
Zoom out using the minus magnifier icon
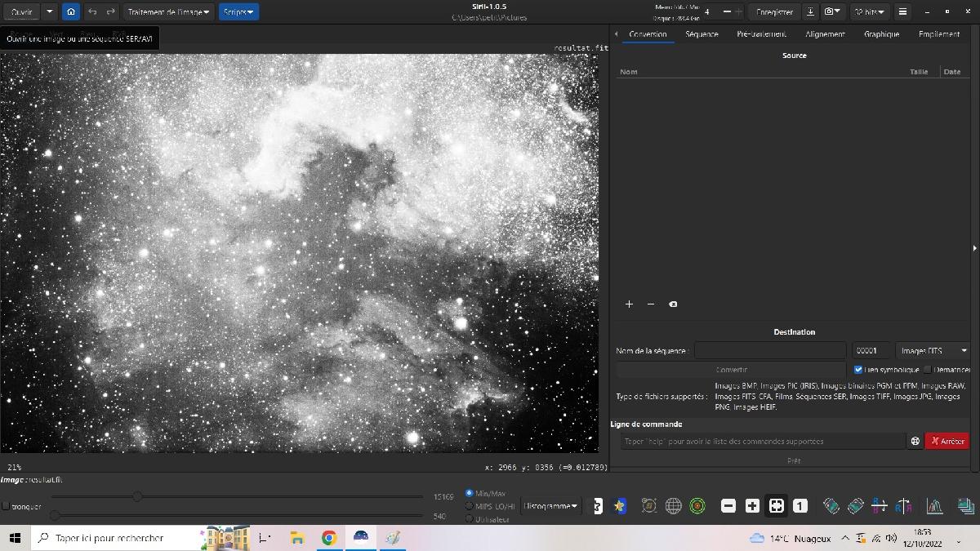(728, 506)
